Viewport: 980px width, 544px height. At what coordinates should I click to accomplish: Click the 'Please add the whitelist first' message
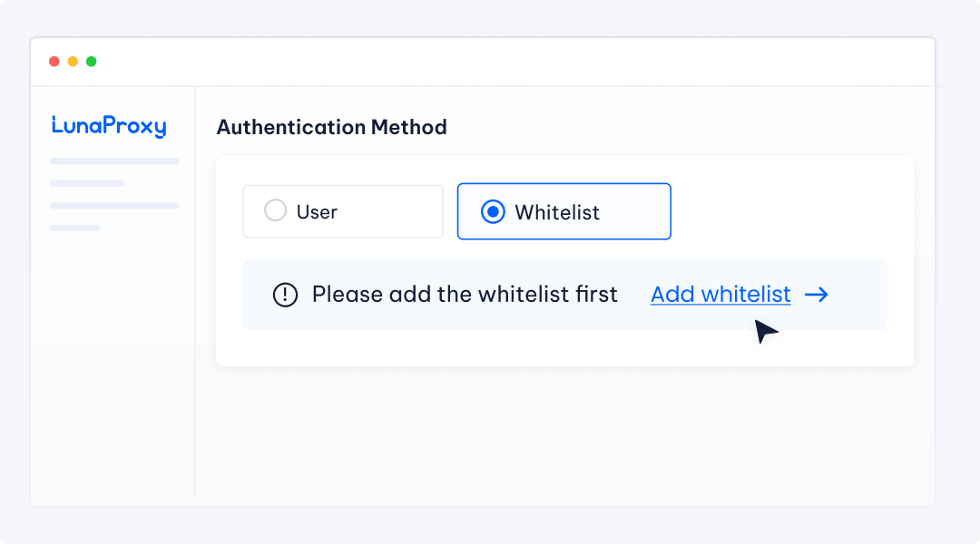465,295
